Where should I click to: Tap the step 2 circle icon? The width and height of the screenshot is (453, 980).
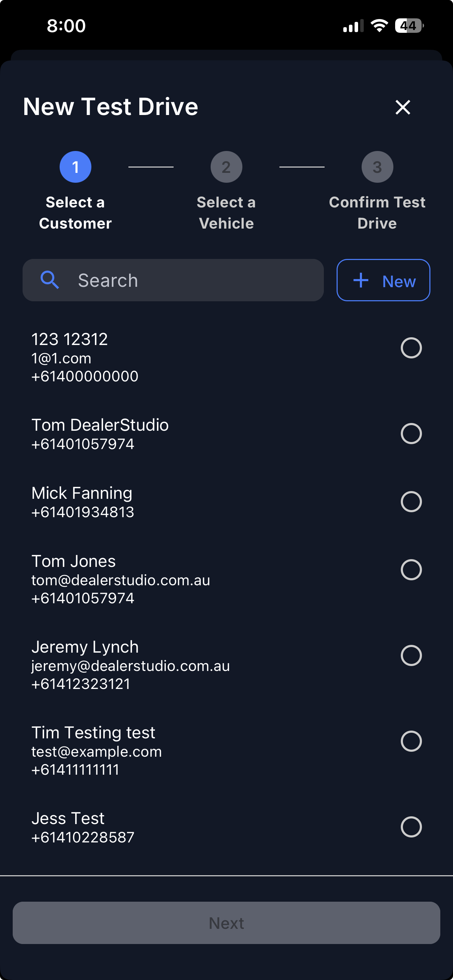[226, 167]
